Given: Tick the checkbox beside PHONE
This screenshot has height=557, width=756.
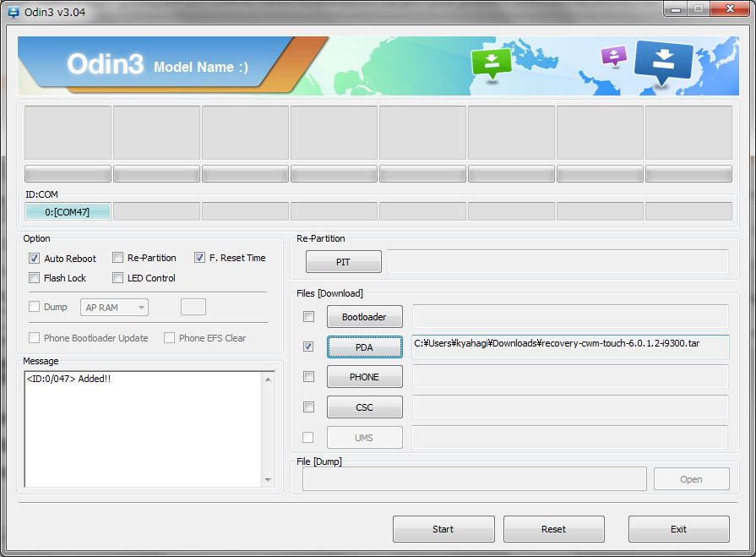Looking at the screenshot, I should point(308,377).
